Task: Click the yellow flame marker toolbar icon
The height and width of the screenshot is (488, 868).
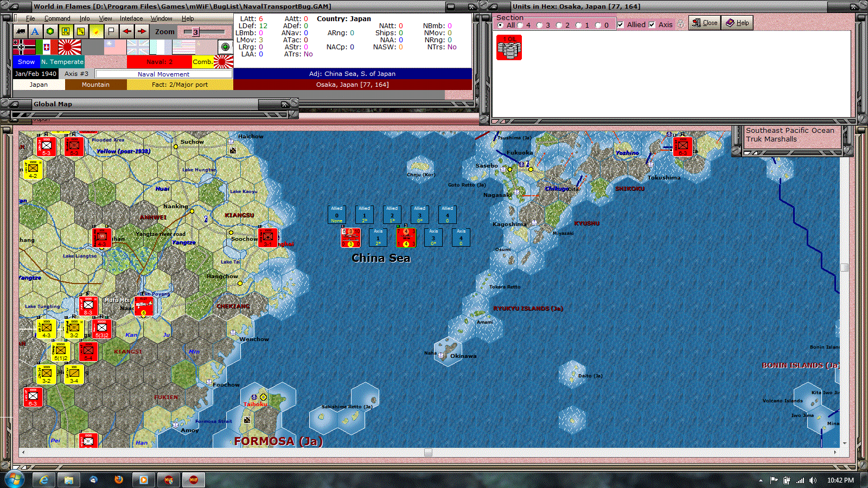Action: point(95,31)
